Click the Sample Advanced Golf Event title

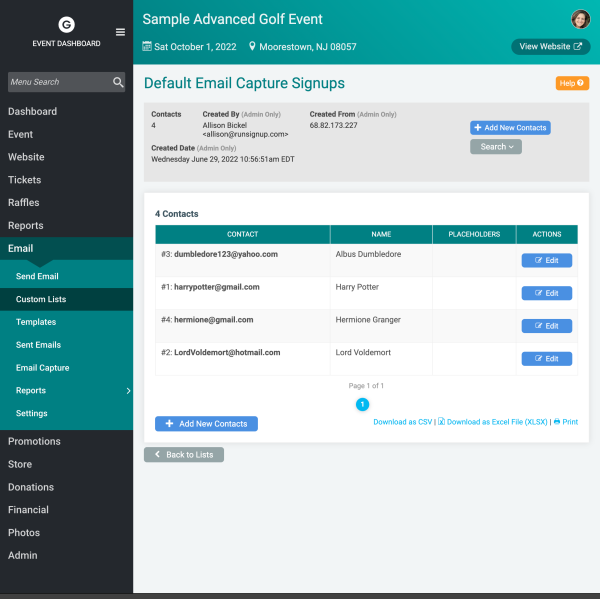point(232,19)
